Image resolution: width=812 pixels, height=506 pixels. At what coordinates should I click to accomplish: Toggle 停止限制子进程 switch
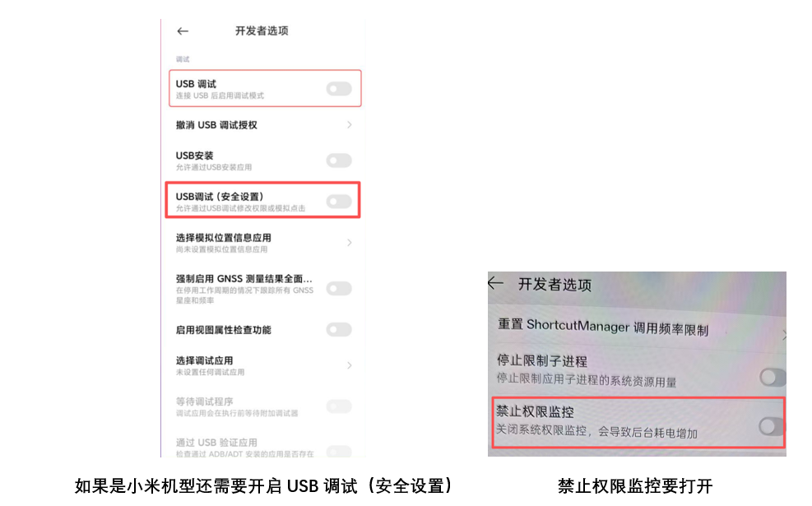click(x=773, y=377)
